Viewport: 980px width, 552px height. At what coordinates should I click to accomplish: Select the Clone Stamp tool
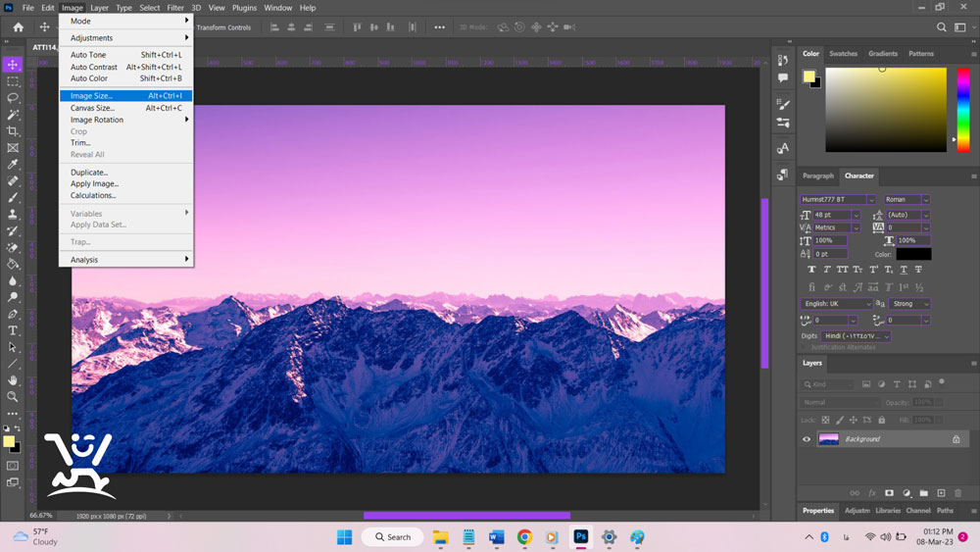[x=13, y=214]
